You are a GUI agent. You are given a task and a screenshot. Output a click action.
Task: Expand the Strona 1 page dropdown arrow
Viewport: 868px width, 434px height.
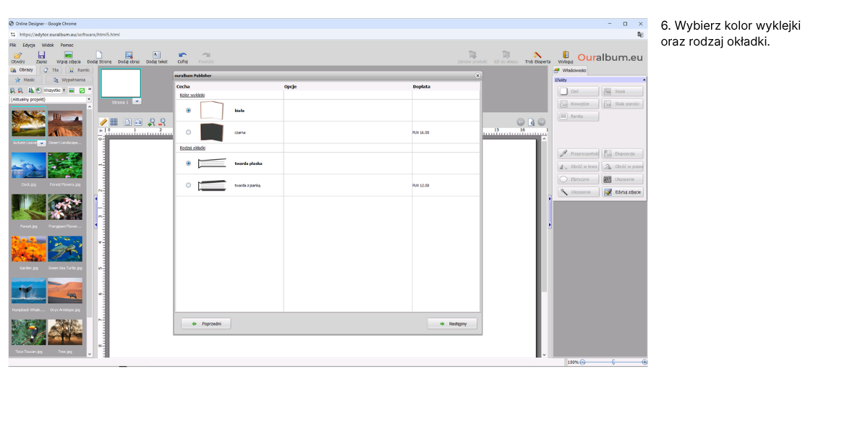tap(137, 102)
